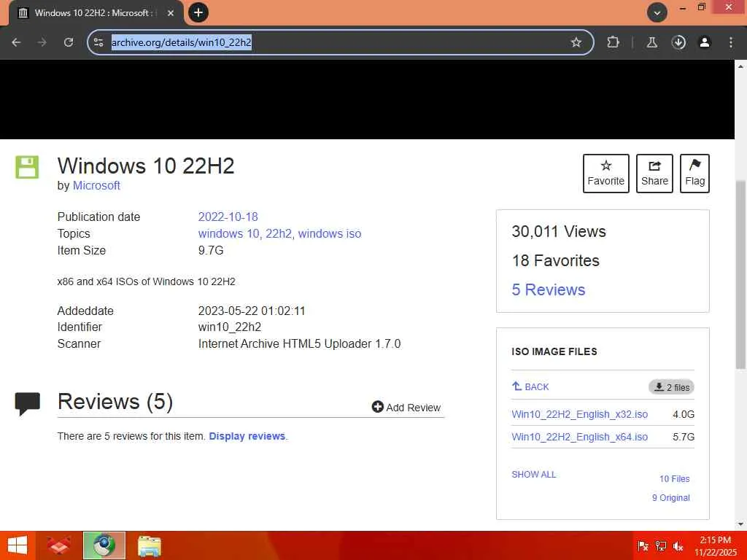
Task: Show browser downloads
Action: tap(678, 42)
